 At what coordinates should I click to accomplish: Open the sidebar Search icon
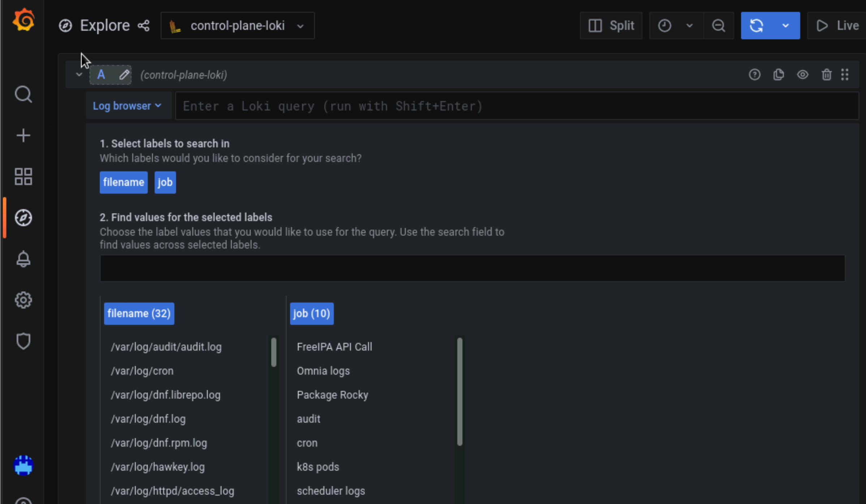(x=23, y=94)
